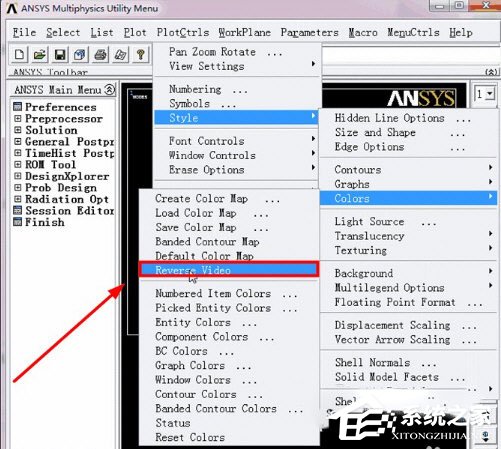
Task: Open the MenuCtrls menu
Action: click(413, 33)
